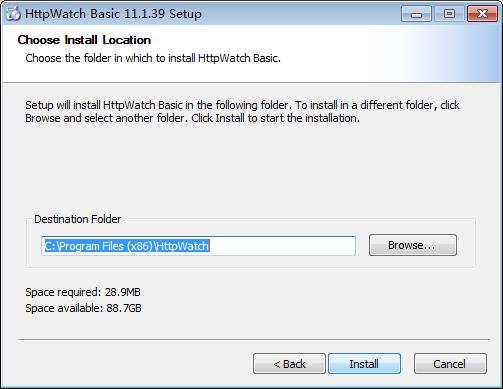Screen dimensions: 503x389
Task: Click the "Destination Folder" group label
Action: coord(78,219)
